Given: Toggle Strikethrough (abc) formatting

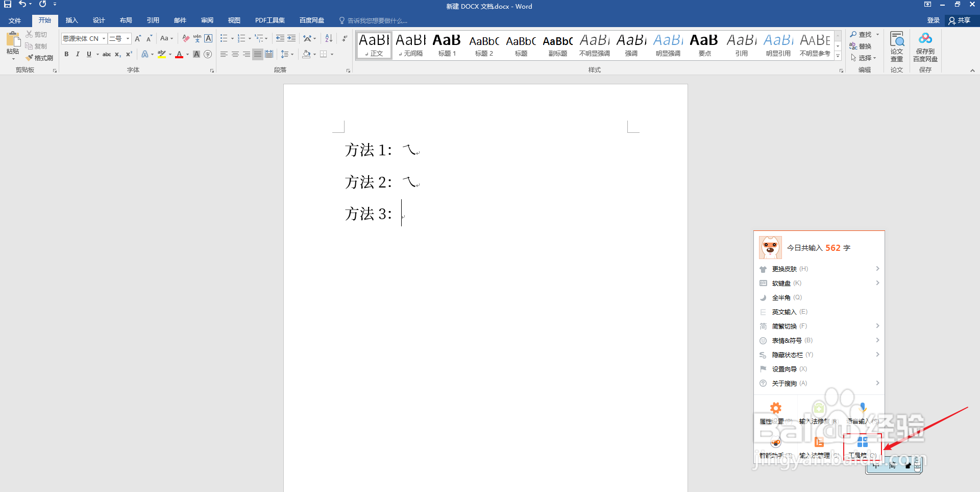Looking at the screenshot, I should [x=107, y=54].
